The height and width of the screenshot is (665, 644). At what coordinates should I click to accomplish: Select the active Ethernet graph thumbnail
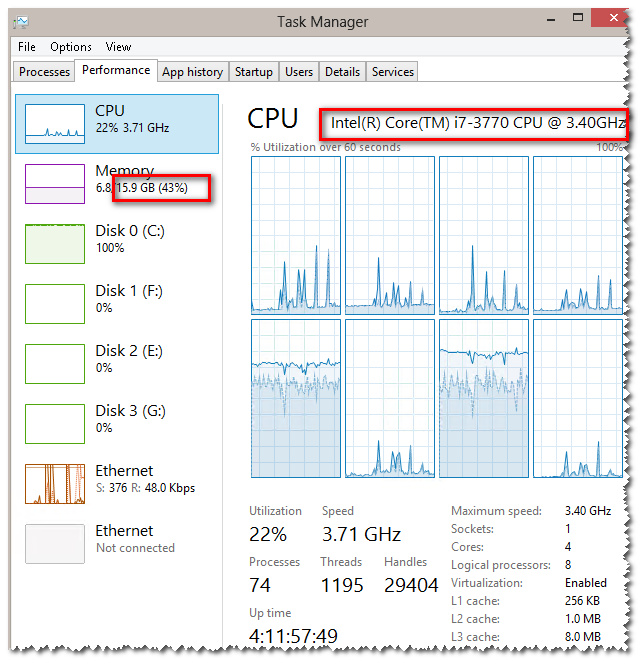[x=55, y=484]
